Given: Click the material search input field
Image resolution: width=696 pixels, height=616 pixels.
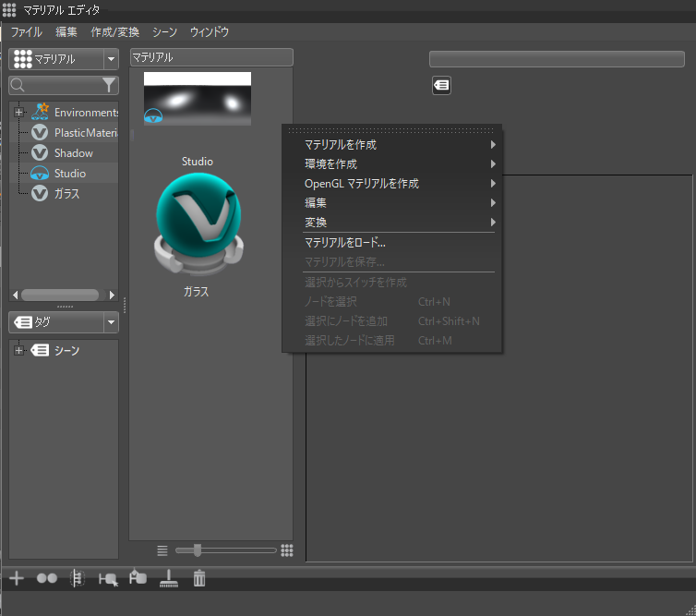Looking at the screenshot, I should pyautogui.click(x=63, y=85).
